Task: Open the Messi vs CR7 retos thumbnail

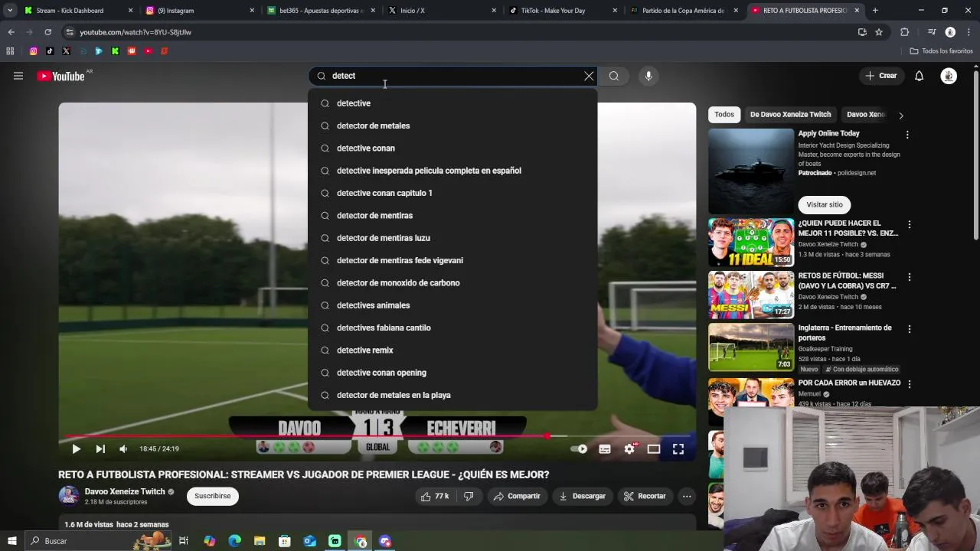Action: (x=751, y=295)
